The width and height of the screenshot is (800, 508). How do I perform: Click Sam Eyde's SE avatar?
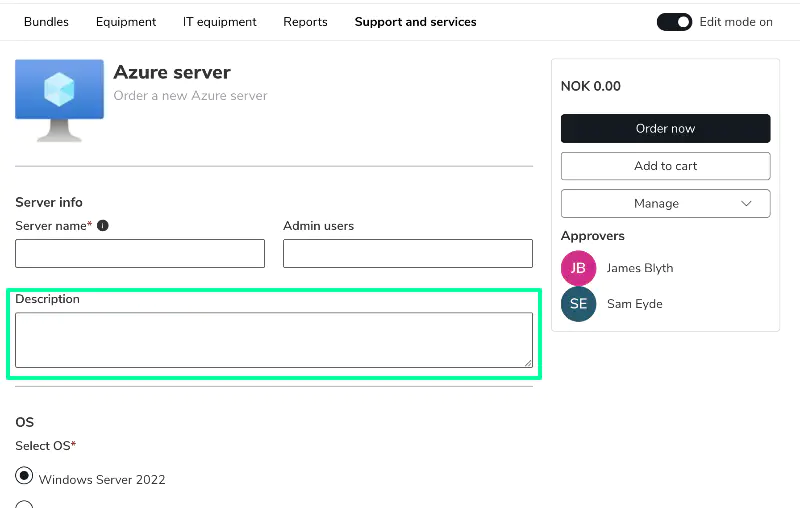[x=578, y=304]
